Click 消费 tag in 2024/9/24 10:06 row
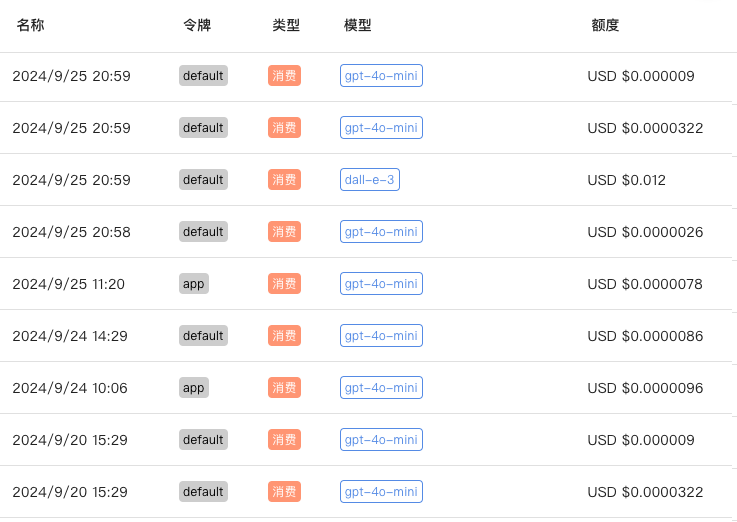The height and width of the screenshot is (522, 737). (x=284, y=388)
